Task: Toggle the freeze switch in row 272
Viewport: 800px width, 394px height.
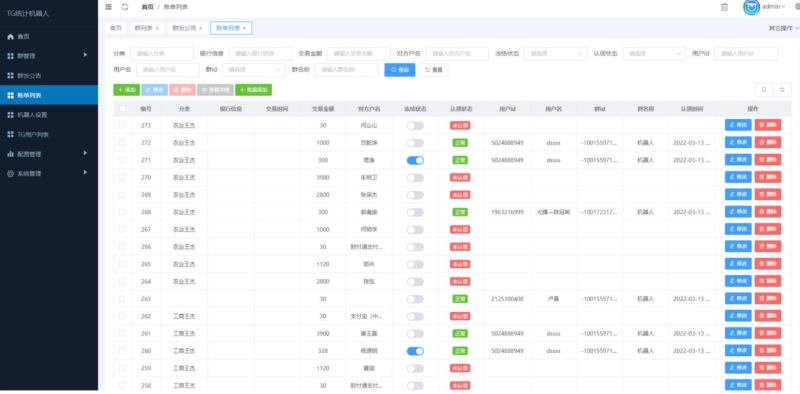Action: 415,143
